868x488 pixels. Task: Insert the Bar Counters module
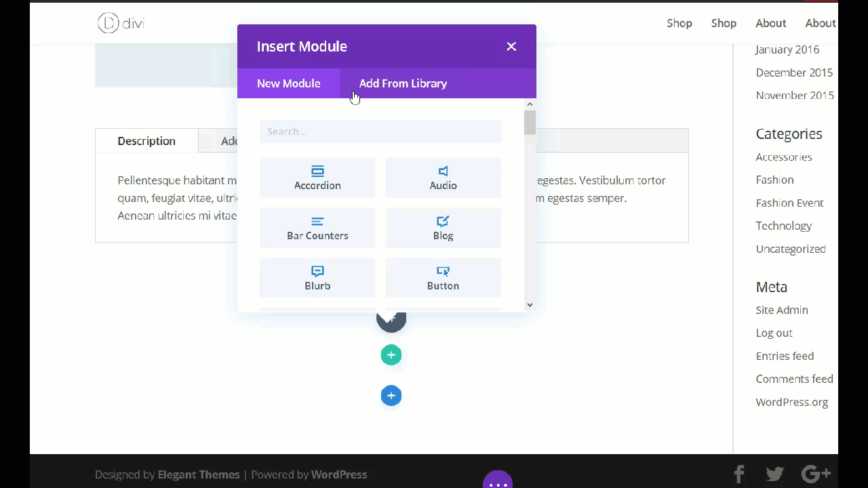coord(317,228)
